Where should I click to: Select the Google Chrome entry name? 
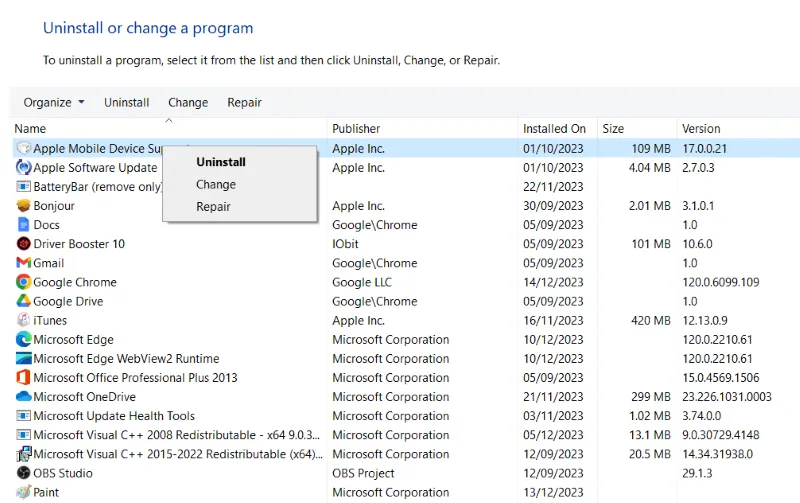pos(75,282)
